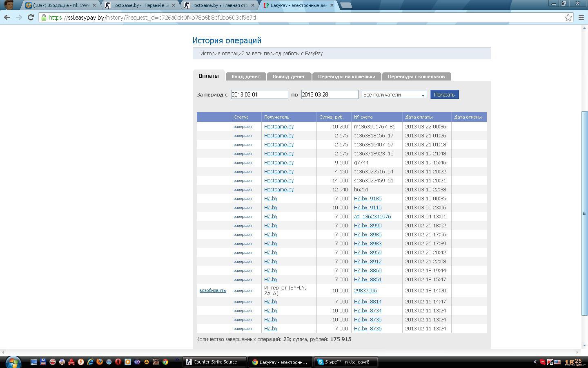Open the EasyPay taskbar button
Image resolution: width=588 pixels, height=368 pixels.
[281, 362]
